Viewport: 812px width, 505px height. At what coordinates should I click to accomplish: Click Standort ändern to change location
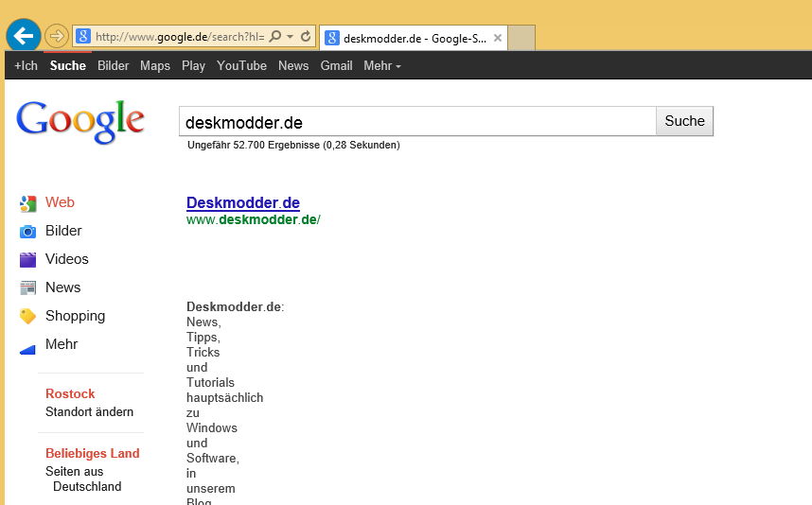click(89, 412)
